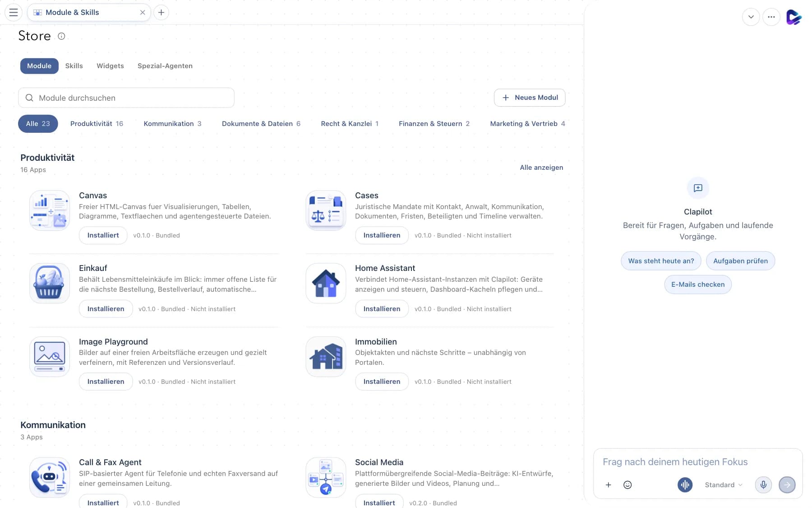Viewport: 812px width, 508px height.
Task: Click Alle anzeigen for Produktivität
Action: 541,168
